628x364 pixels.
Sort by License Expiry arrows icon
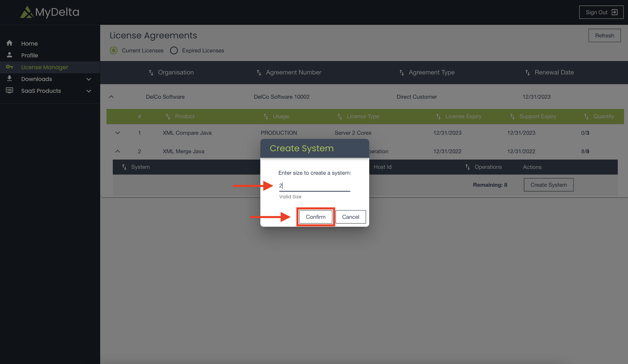438,117
